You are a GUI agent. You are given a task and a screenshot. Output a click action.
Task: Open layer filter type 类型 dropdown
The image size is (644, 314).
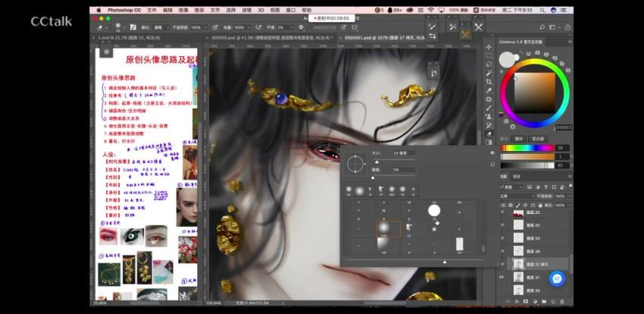click(x=511, y=187)
